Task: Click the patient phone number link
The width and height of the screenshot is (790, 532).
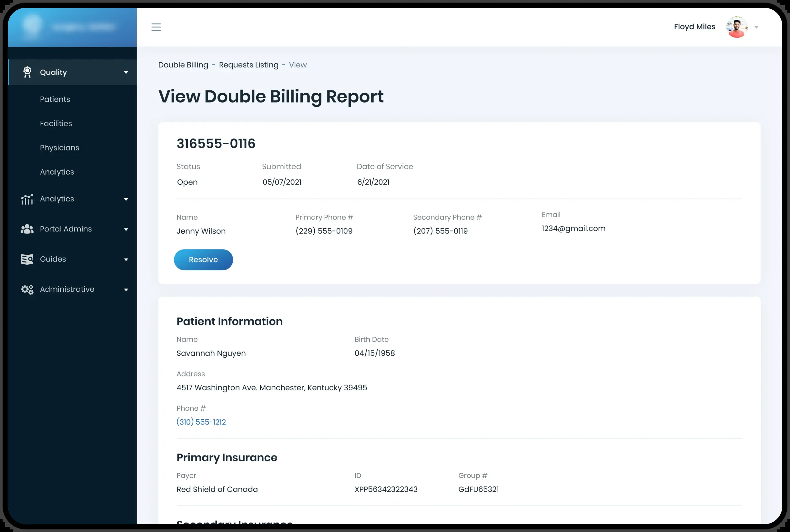Action: 201,422
